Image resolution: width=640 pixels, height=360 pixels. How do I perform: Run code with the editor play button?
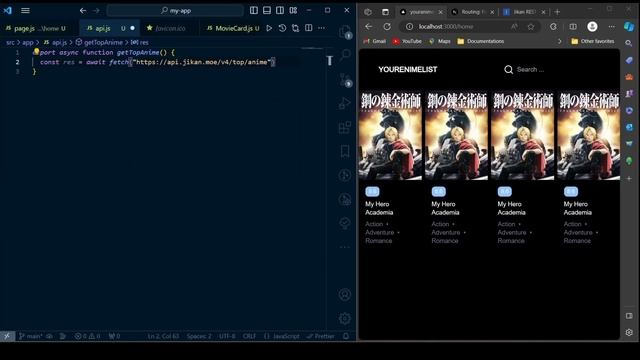tap(269, 28)
